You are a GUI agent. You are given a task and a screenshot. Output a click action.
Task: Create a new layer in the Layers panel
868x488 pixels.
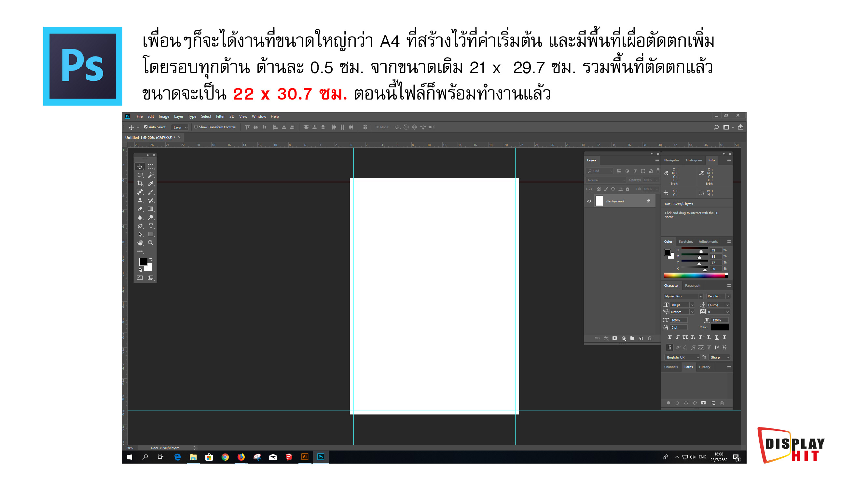(641, 338)
